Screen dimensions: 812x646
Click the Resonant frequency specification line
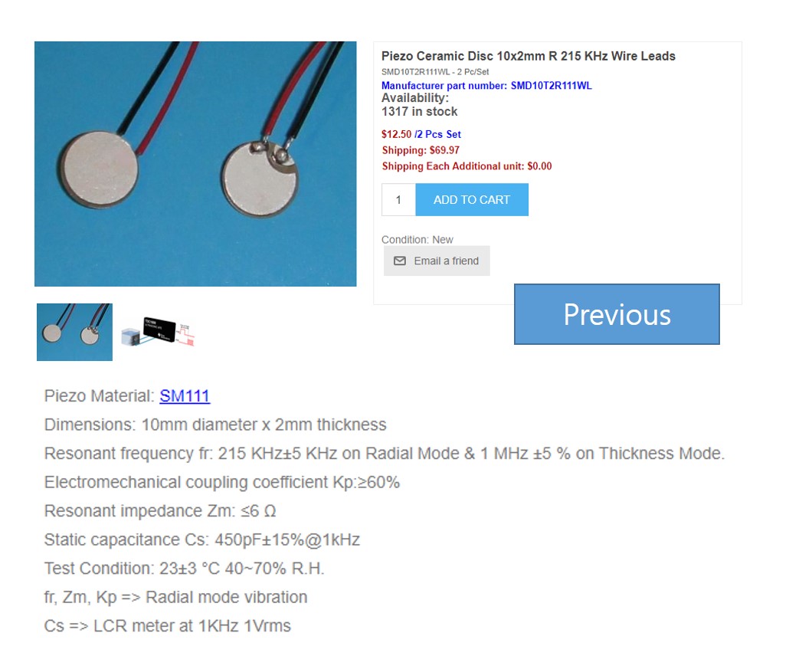point(385,454)
